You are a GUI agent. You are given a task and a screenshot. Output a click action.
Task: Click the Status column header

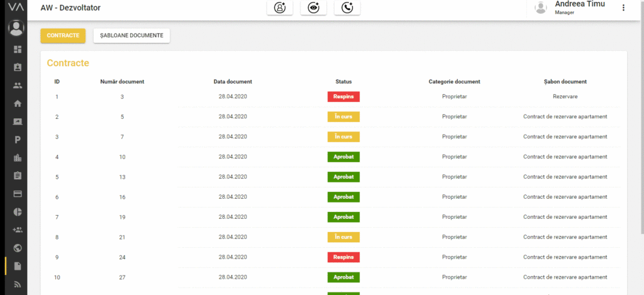pos(343,81)
